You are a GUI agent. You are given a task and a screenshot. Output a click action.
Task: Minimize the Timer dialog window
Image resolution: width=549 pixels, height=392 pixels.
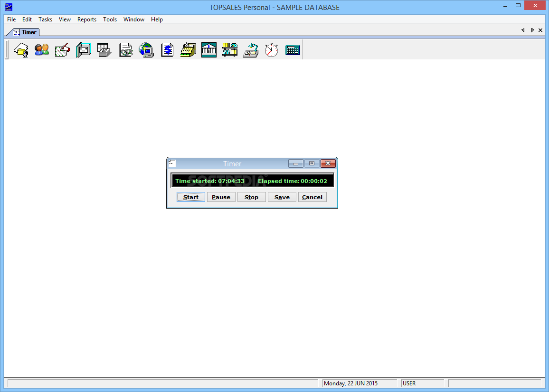coord(296,163)
